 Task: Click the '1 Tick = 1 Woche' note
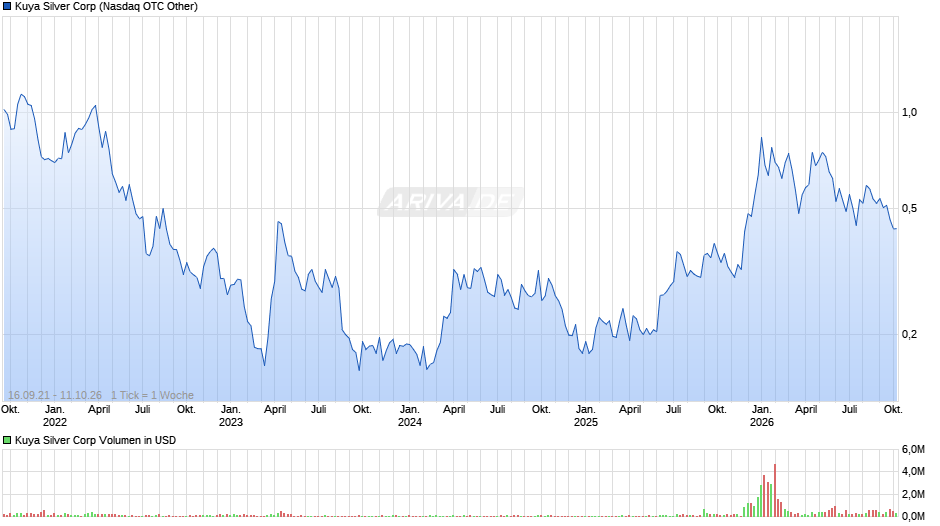coord(152,395)
